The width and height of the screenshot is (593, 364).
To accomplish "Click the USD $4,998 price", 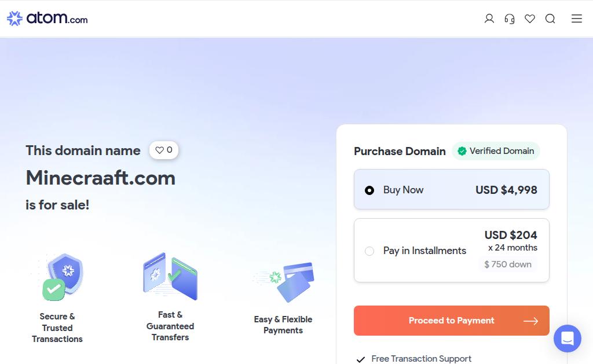I will pyautogui.click(x=506, y=190).
